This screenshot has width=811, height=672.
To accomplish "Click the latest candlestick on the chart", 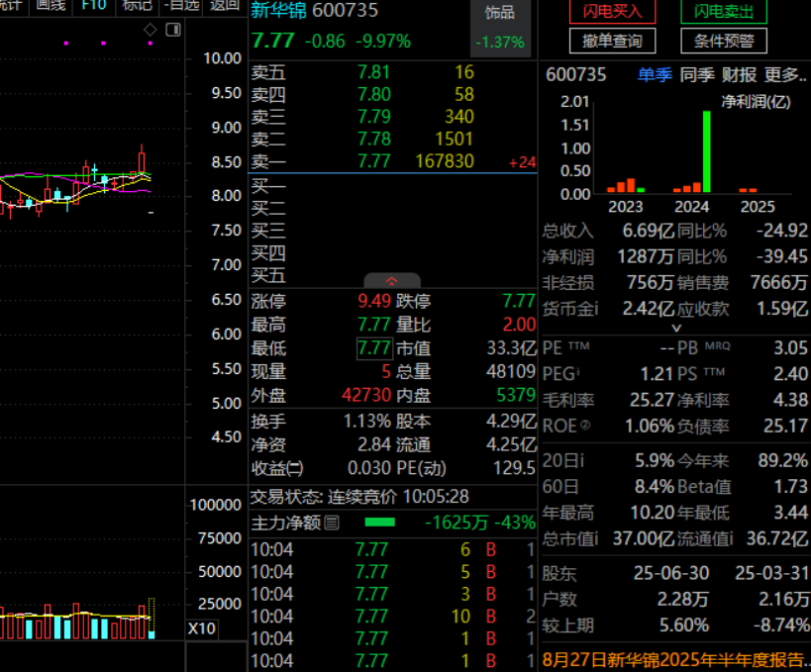I will pyautogui.click(x=152, y=212).
